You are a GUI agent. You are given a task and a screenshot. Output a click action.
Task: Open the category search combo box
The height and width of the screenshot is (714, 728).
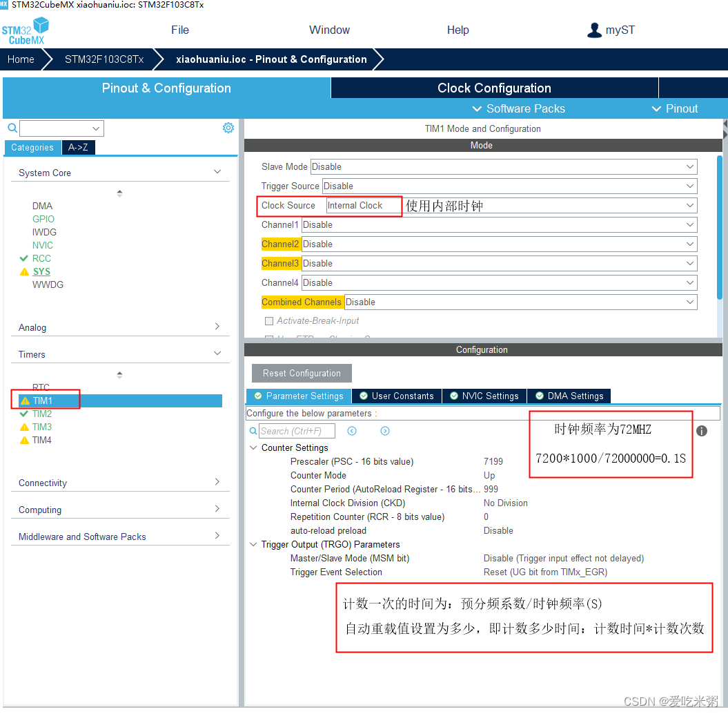61,128
